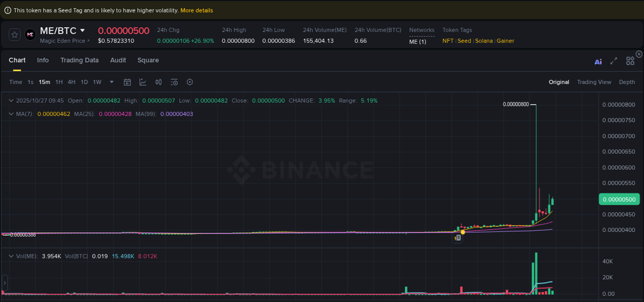The width and height of the screenshot is (644, 302).
Task: Open more time interval options dropdown
Action: (111, 82)
